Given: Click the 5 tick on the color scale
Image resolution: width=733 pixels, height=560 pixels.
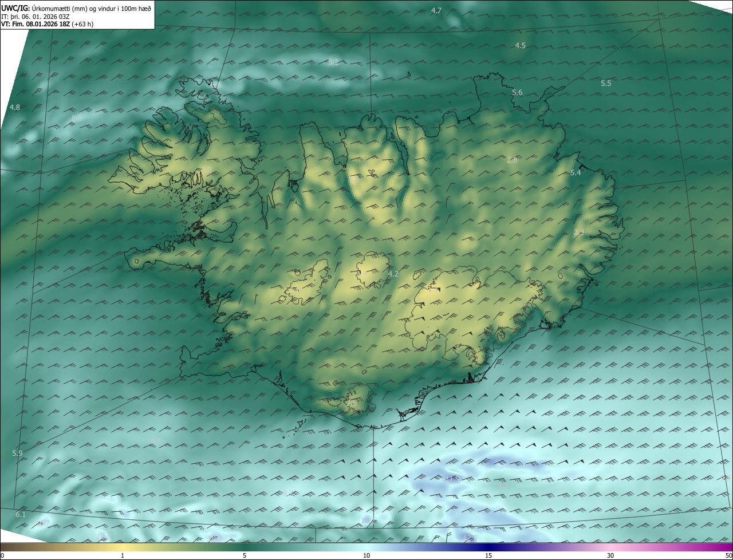Looking at the screenshot, I should point(245,555).
